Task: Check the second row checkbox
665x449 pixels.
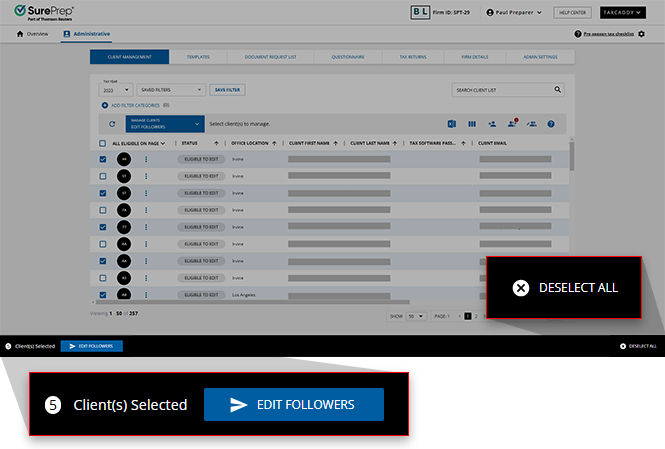Action: coord(103,176)
